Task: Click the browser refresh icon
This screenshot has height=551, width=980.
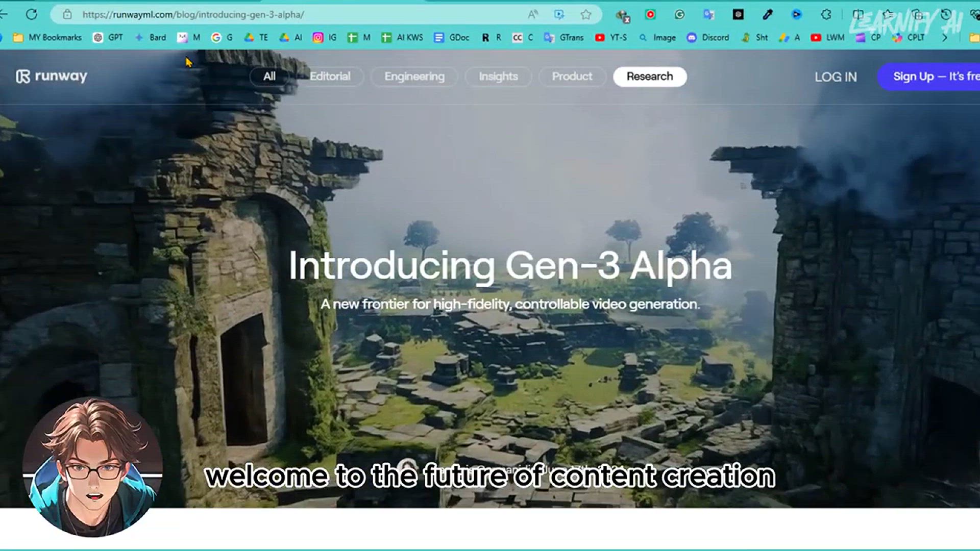Action: click(x=32, y=14)
